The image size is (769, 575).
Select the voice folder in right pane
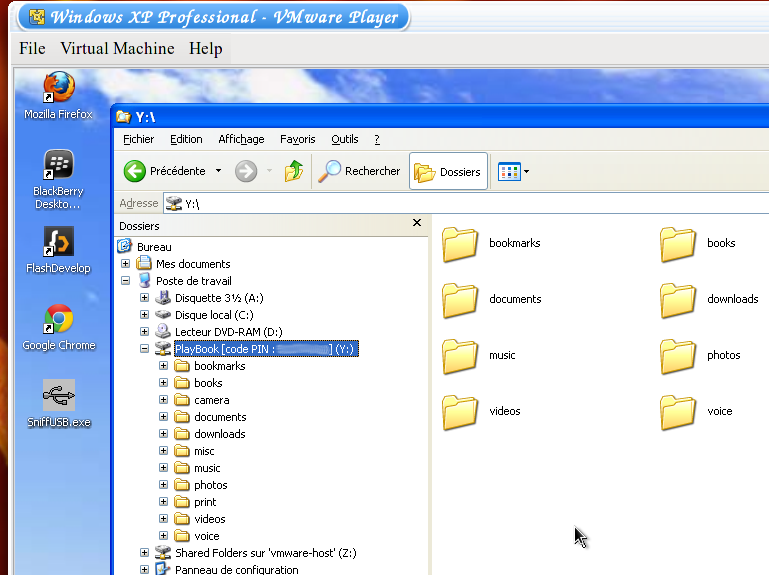click(x=696, y=412)
